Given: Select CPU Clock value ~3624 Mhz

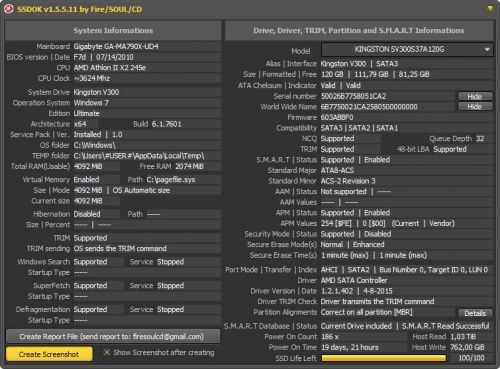Looking at the screenshot, I should point(92,78).
